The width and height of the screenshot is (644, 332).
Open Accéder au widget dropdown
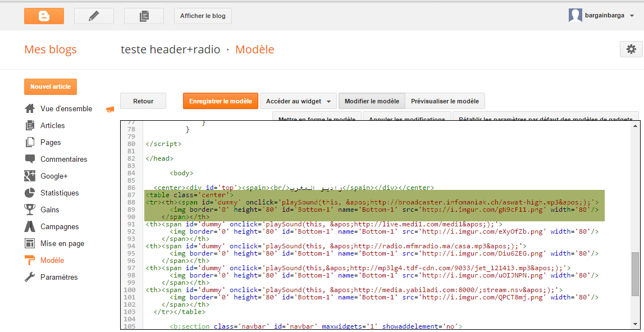tap(298, 101)
